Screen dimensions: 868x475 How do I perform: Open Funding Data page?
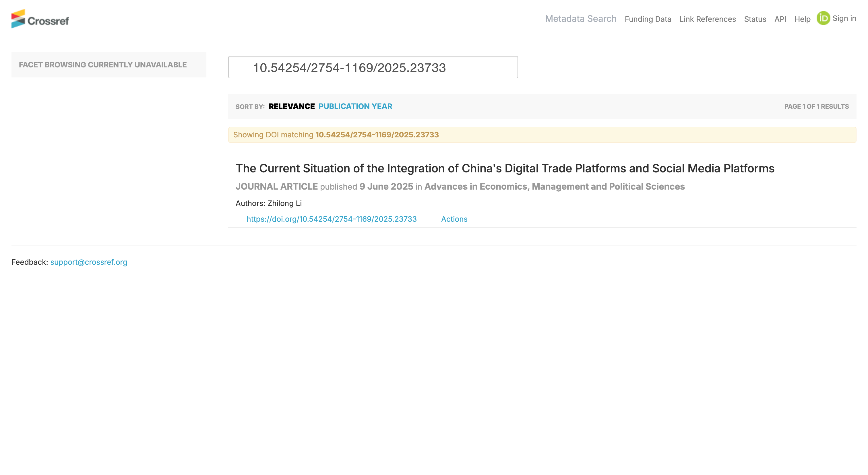point(648,19)
